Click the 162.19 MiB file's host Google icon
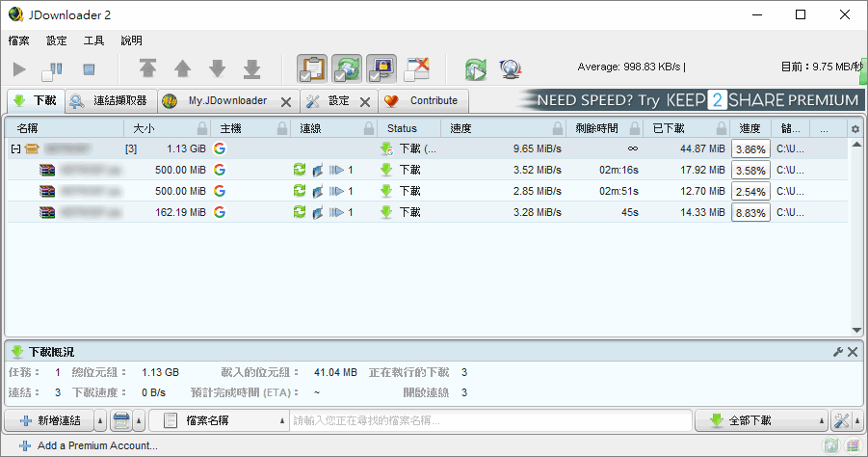The image size is (868, 457). [x=220, y=212]
